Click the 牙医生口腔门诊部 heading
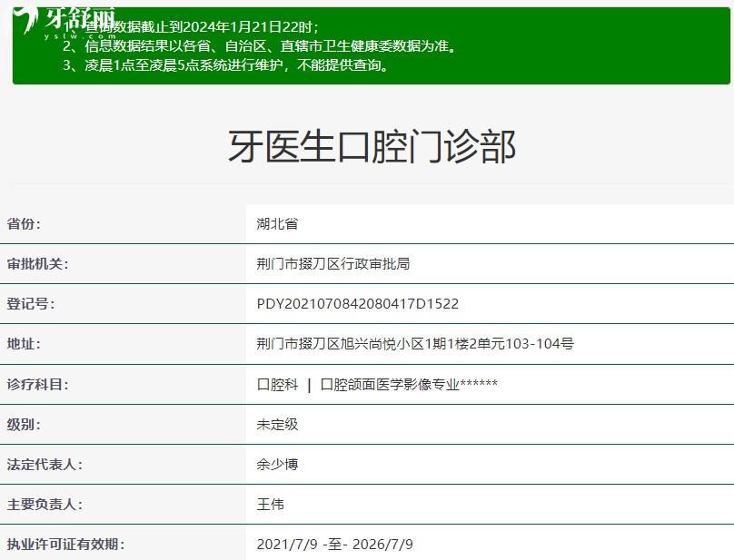Screen dimensions: 734x560 coord(372,146)
